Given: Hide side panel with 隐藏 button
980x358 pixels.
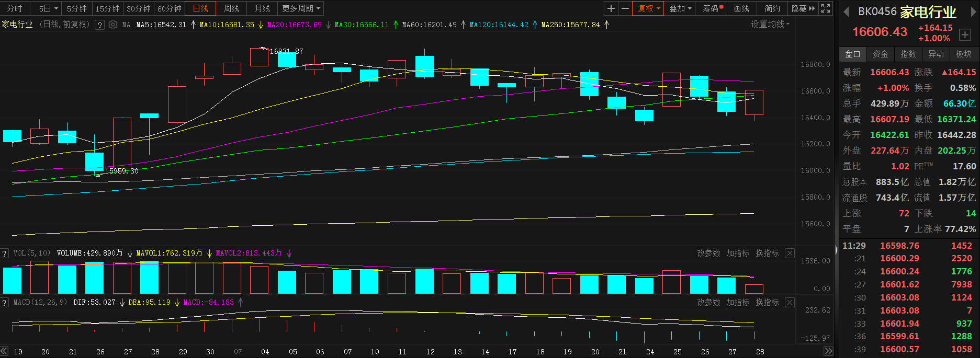Looking at the screenshot, I should 803,8.
